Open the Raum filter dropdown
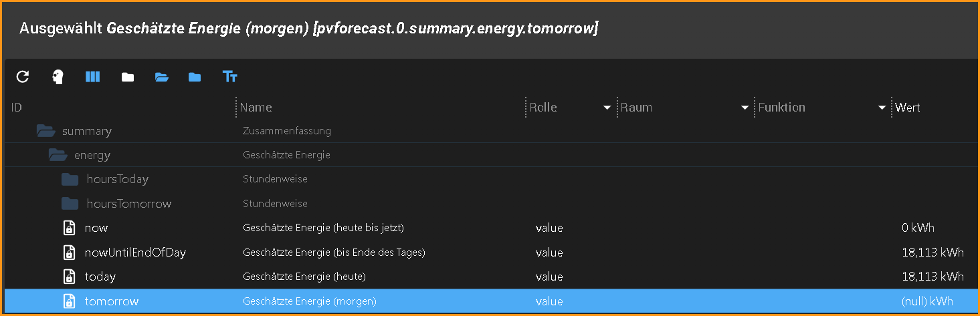Screen dimensions: 980x316 [745, 108]
